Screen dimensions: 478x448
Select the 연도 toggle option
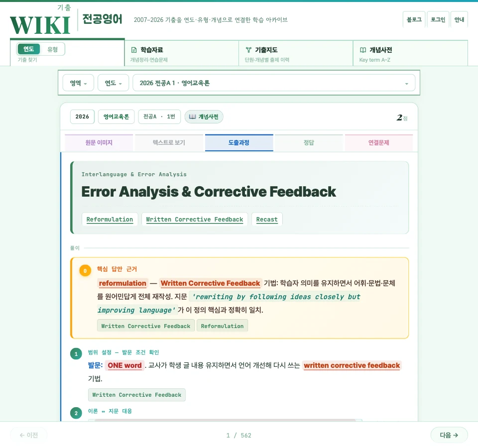point(29,49)
